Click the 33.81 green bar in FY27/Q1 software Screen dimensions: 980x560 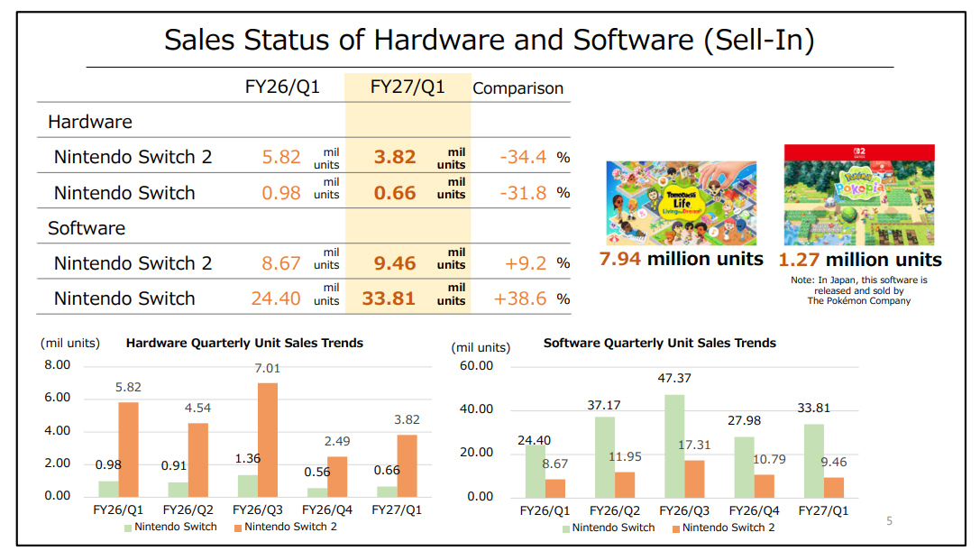(814, 461)
